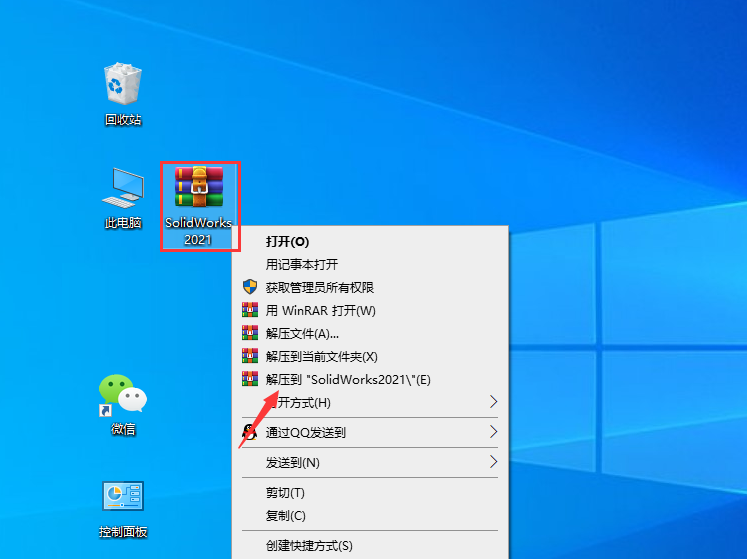This screenshot has width=747, height=559.
Task: Click the 微信 label text
Action: pos(123,429)
